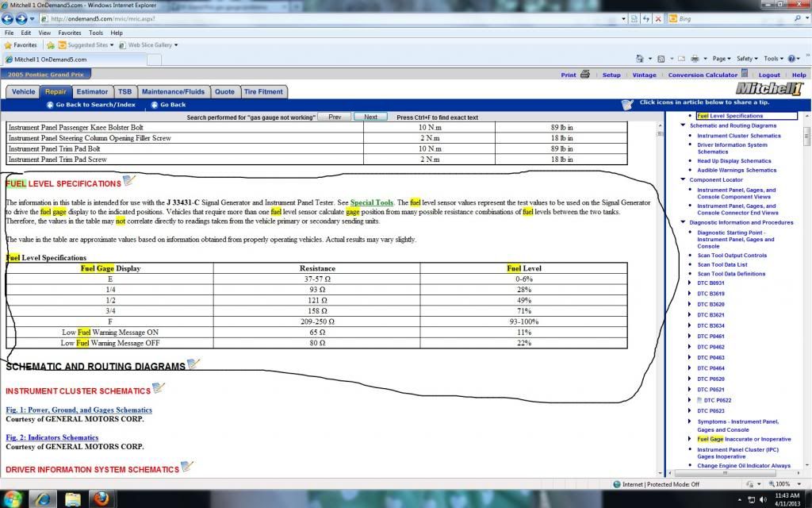Open Fig. 1 Power, Ground, and Gages Schematics
This screenshot has height=508, width=812.
79,410
